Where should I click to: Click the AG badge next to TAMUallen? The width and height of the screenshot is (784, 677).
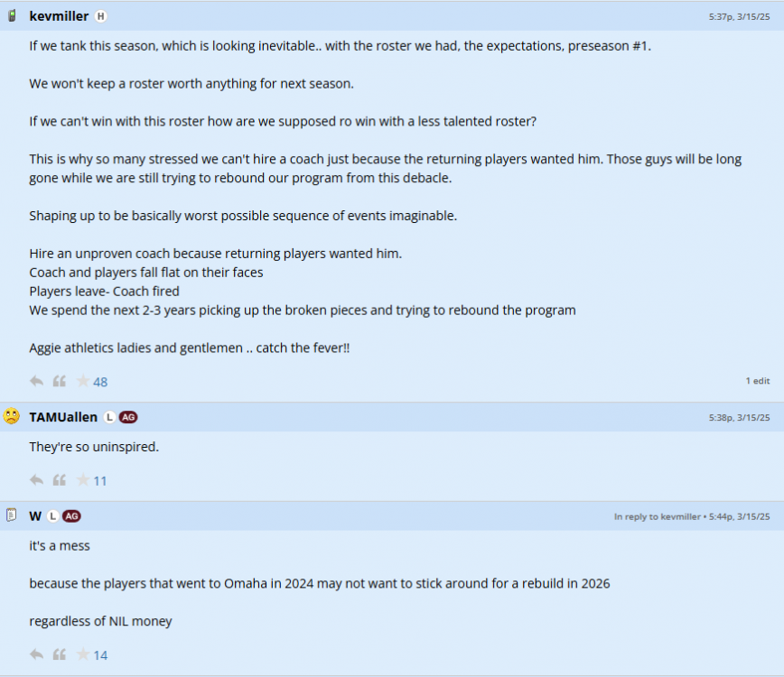click(128, 417)
